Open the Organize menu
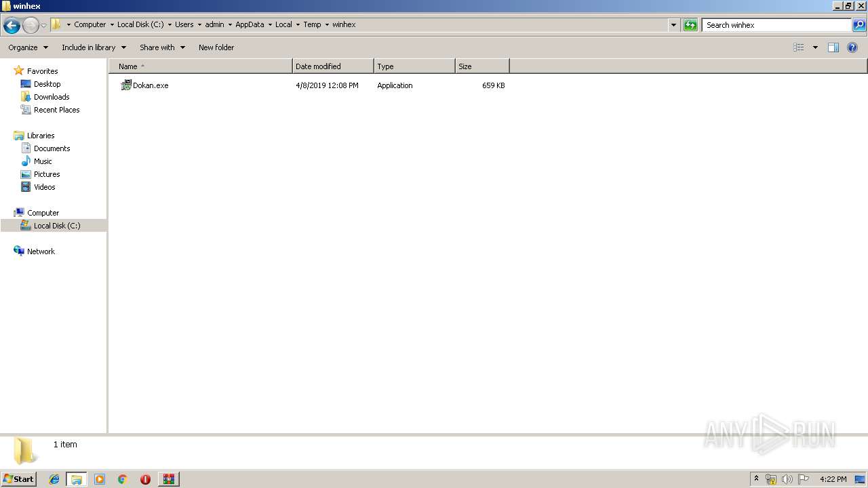 (x=28, y=47)
